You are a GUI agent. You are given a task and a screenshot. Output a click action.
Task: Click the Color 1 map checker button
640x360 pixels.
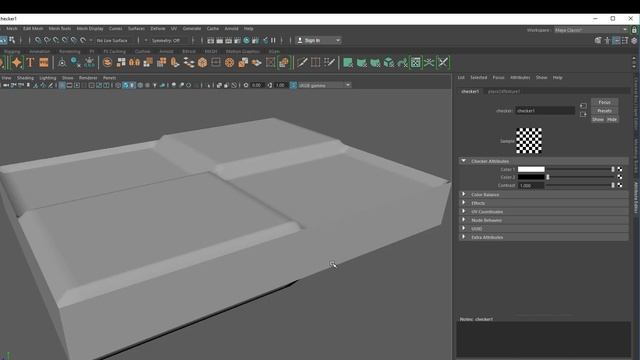point(620,169)
